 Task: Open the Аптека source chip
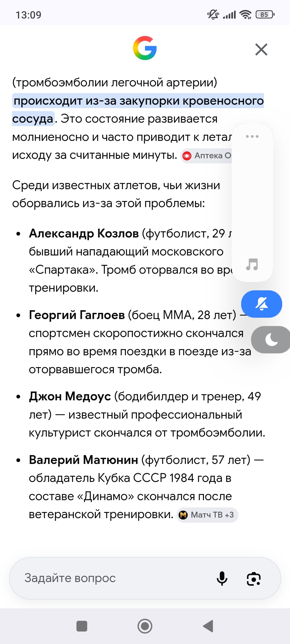coord(206,156)
